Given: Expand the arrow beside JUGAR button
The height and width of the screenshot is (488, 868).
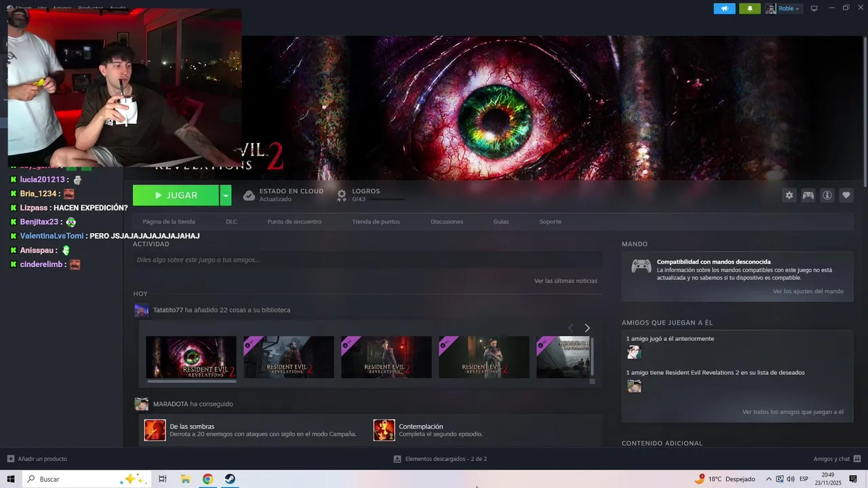Looking at the screenshot, I should tap(226, 195).
